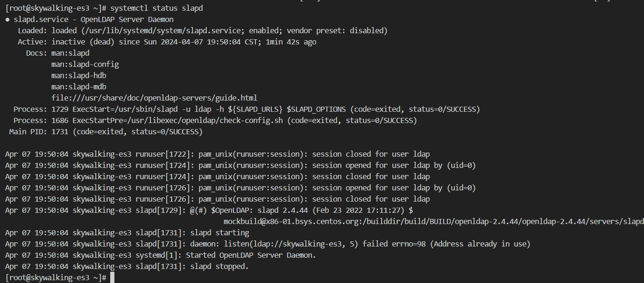Viewport: 644px width, 283px height.
Task: Click the mockbuild@x86-01.bsys.centos.org build path
Action: pos(433,221)
